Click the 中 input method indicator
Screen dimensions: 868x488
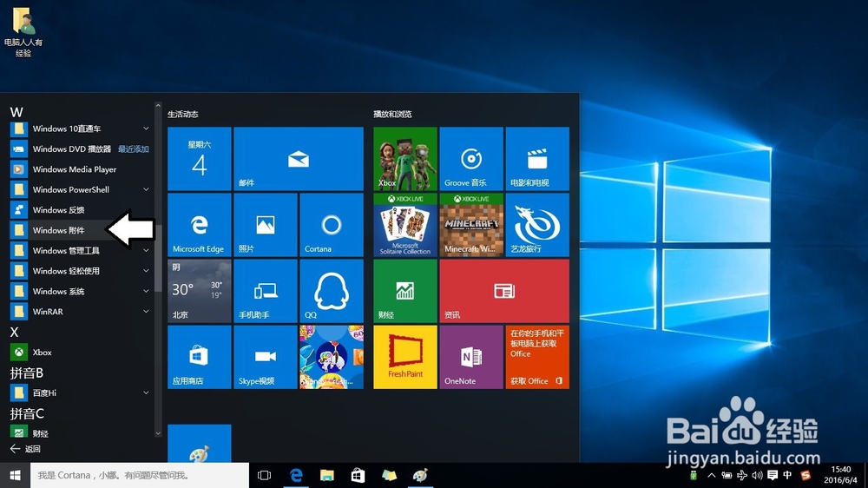pos(787,475)
